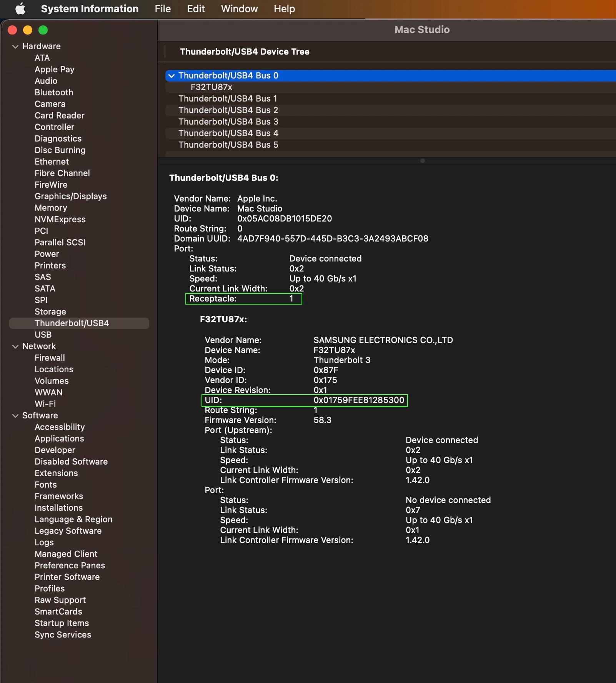
Task: Select Parallel SCSI in sidebar
Action: coord(60,242)
